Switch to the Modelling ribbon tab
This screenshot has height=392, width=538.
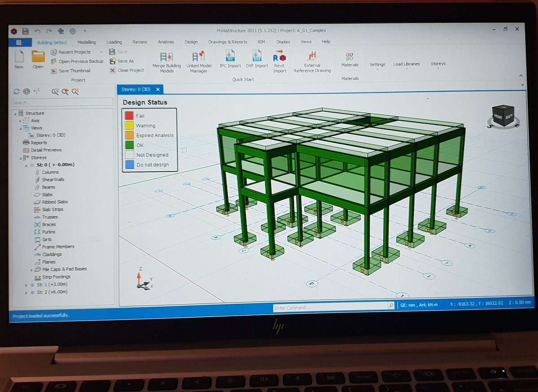point(87,43)
